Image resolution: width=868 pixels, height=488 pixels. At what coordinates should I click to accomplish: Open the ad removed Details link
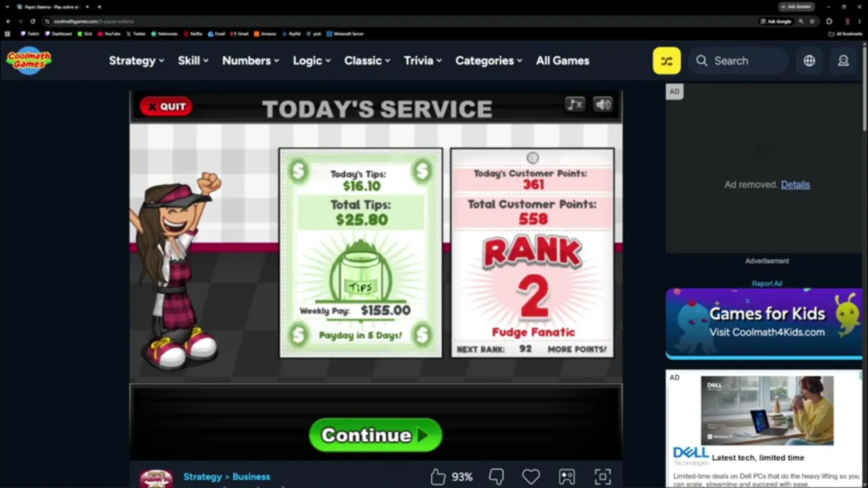tap(795, 184)
